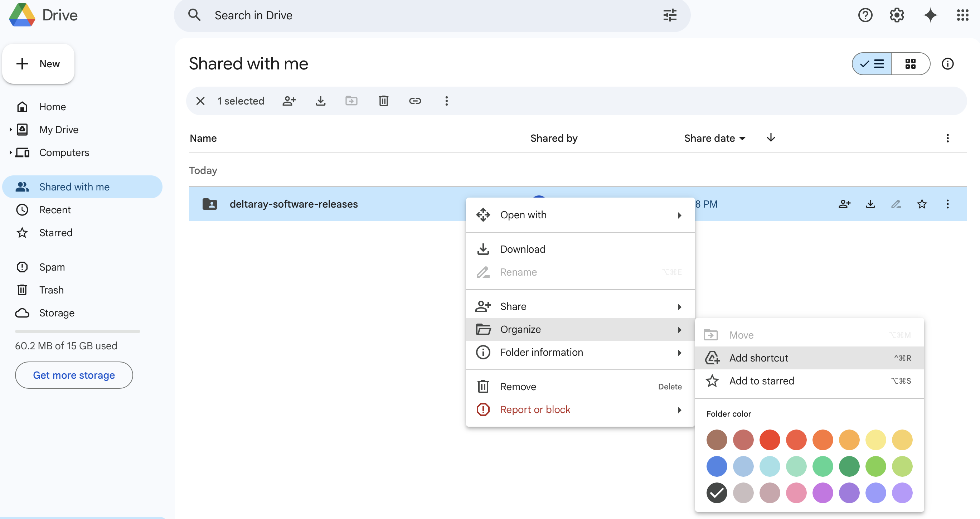Switch to grid layout view
The width and height of the screenshot is (980, 519).
pos(910,64)
